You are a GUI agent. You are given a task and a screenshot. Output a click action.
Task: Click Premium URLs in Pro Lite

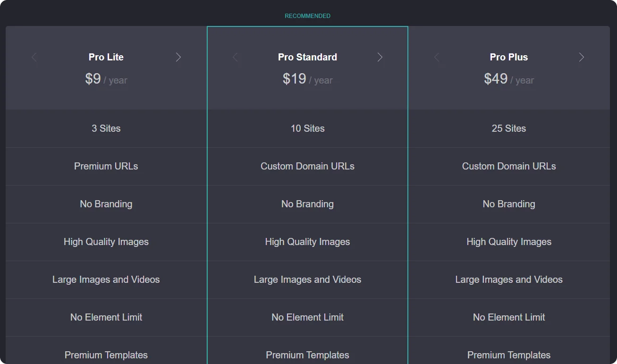(x=106, y=166)
